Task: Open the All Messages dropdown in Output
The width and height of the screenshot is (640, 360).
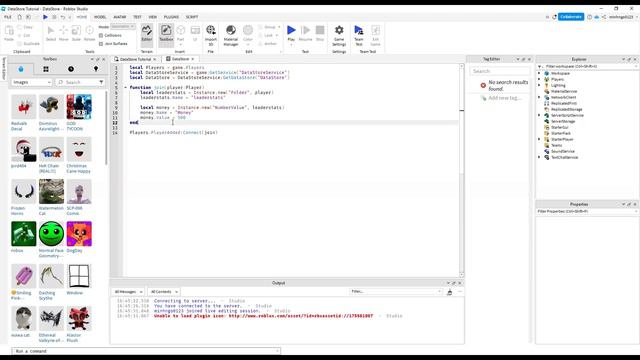Action: [128, 292]
